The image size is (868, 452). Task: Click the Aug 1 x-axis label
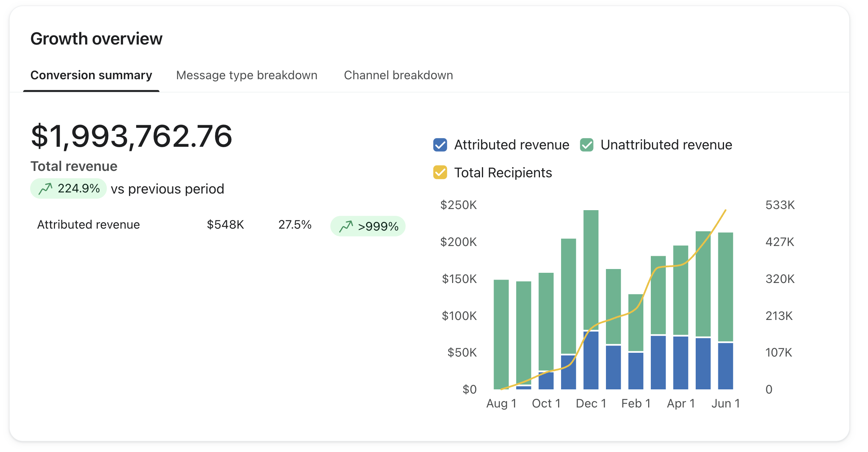tap(501, 403)
